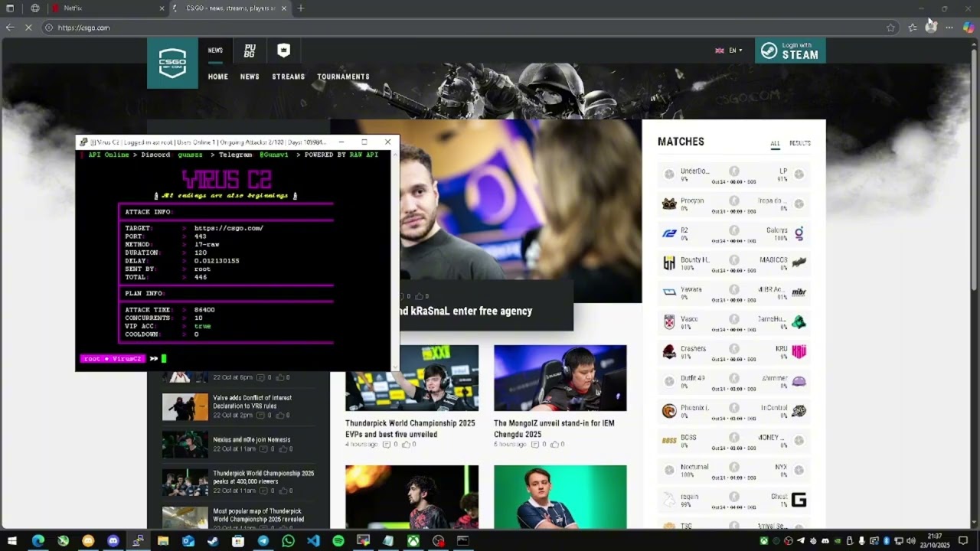Screen dimensions: 980x551
Task: Open Nexius and n0te join Nemesis article
Action: tap(251, 440)
